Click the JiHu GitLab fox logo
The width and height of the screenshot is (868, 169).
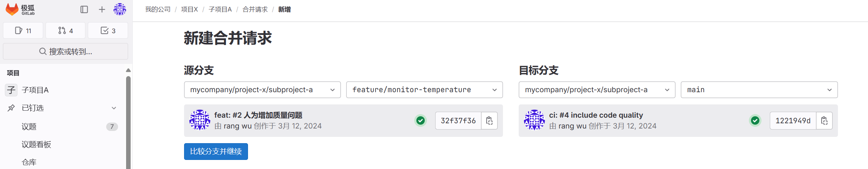(12, 9)
